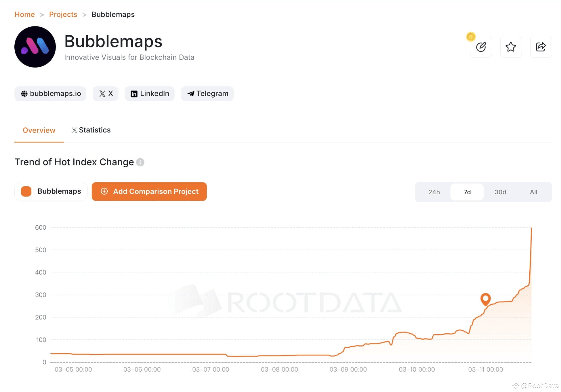This screenshot has width=561, height=392.
Task: Open the Overview tab
Action: 39,130
